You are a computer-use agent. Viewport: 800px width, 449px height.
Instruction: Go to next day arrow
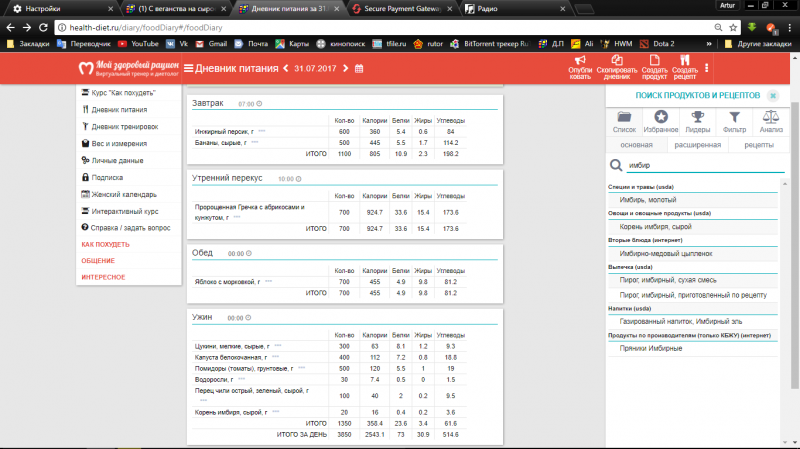coord(345,68)
